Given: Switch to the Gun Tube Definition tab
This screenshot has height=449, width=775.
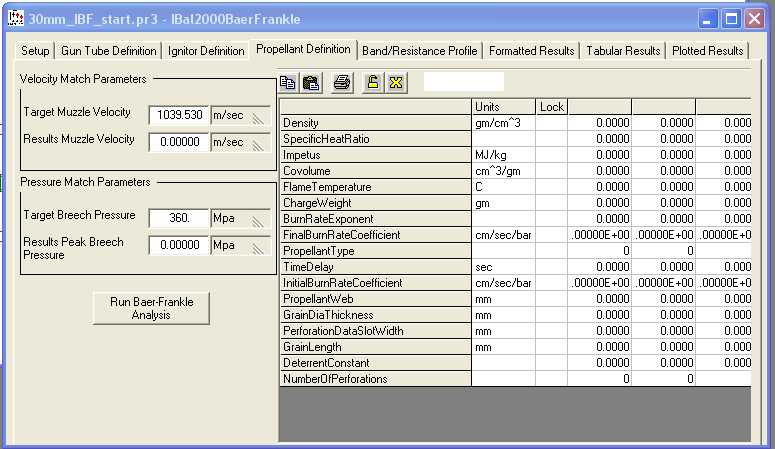Looking at the screenshot, I should [x=111, y=51].
